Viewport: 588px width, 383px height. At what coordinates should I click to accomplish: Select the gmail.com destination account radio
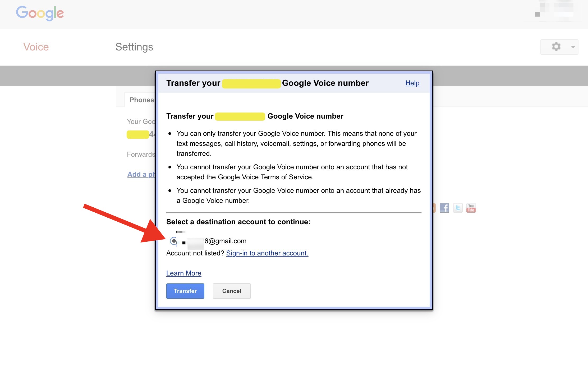[173, 241]
